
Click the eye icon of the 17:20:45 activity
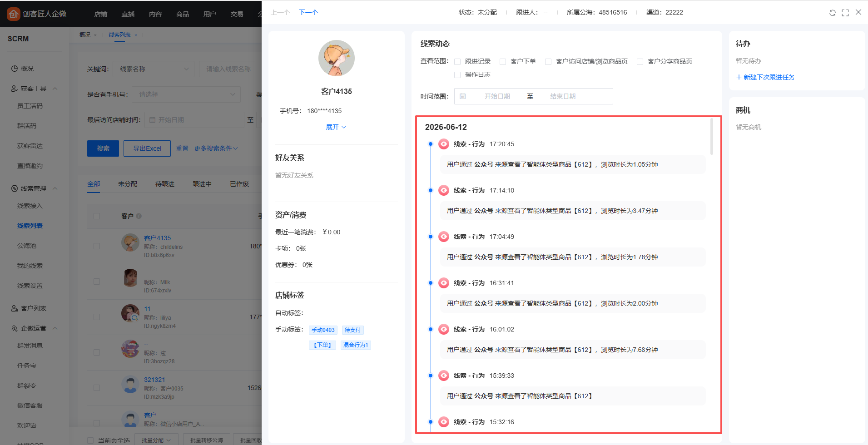click(444, 144)
